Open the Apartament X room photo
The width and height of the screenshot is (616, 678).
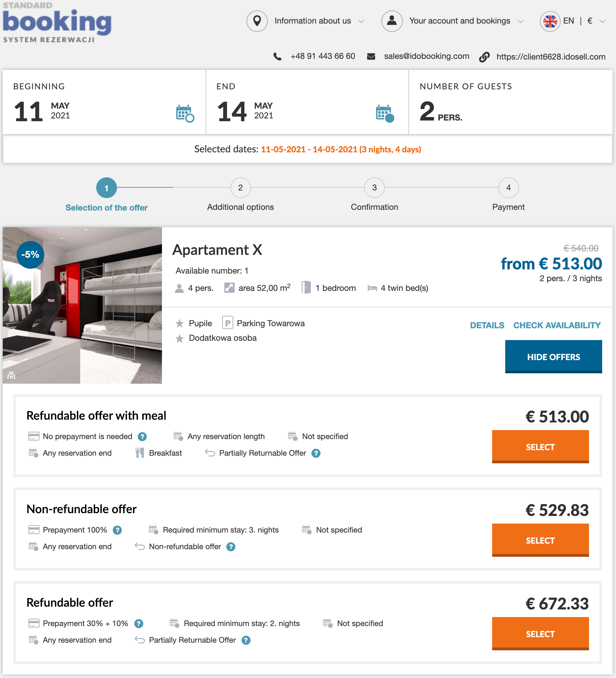pyautogui.click(x=82, y=305)
